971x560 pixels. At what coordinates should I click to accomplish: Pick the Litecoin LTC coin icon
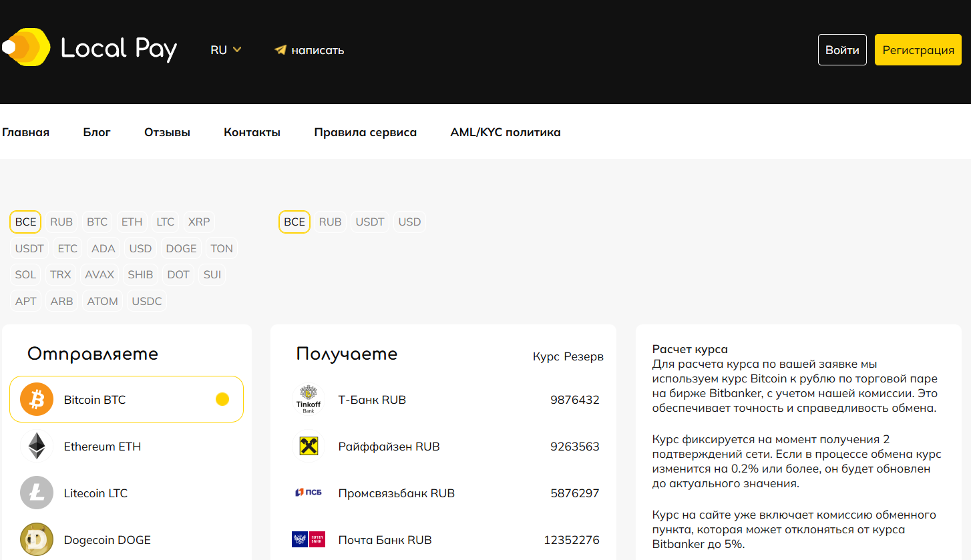click(x=37, y=493)
